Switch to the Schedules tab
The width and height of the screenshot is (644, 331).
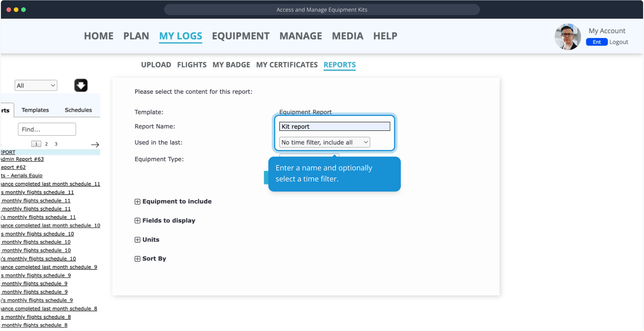coord(78,110)
